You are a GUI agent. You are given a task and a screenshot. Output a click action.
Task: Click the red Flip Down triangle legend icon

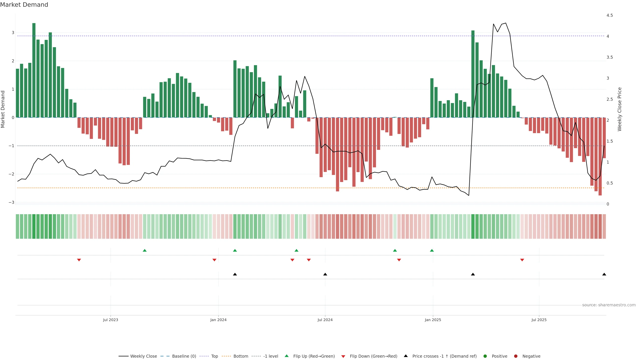(343, 356)
